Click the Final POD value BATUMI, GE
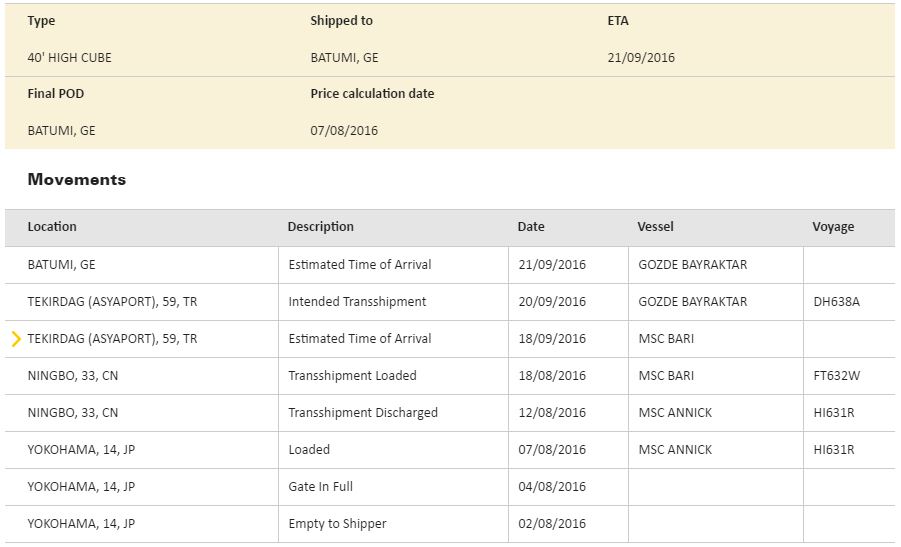Image resolution: width=901 pixels, height=547 pixels. (61, 131)
